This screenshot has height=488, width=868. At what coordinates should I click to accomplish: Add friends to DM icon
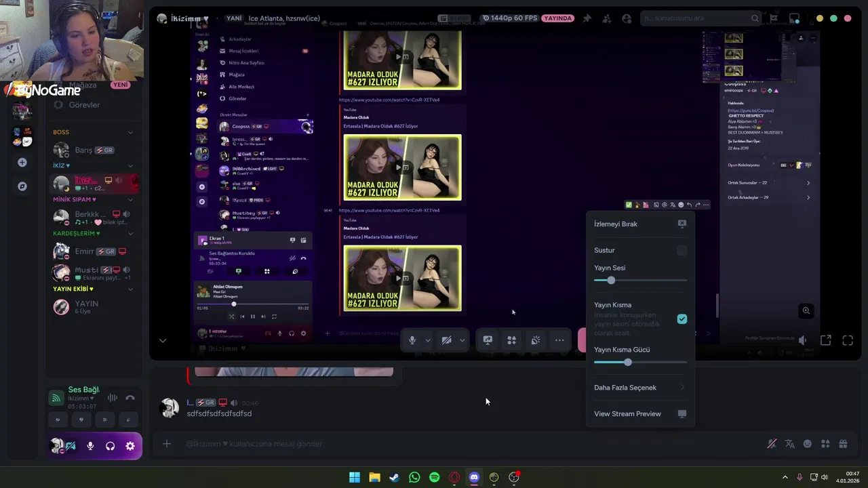(607, 18)
